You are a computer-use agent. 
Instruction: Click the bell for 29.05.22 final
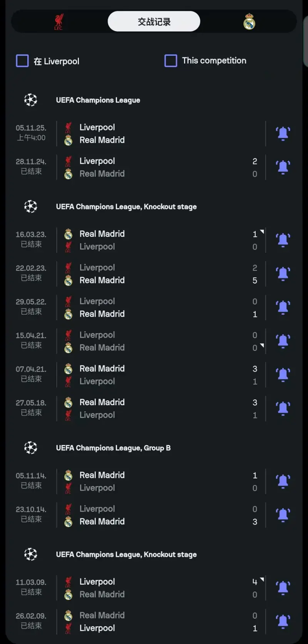[x=283, y=307]
